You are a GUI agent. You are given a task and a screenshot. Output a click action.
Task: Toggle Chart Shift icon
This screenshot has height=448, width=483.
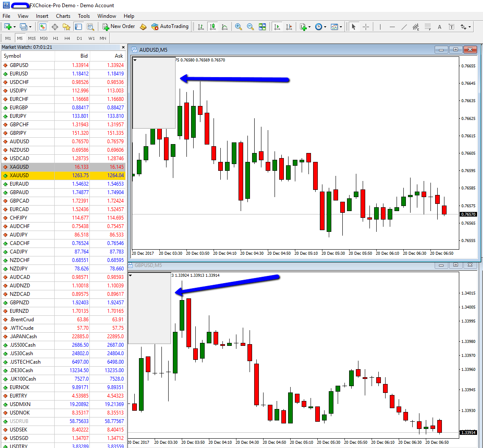click(x=289, y=27)
